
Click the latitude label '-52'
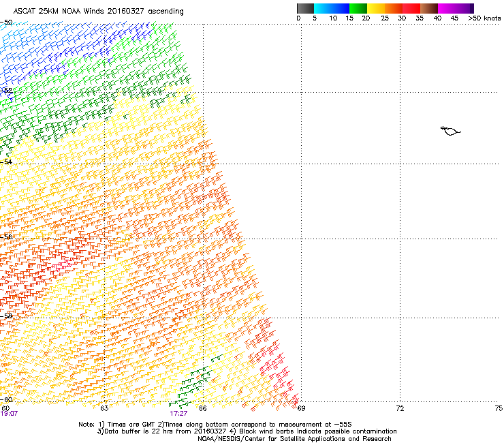click(6, 91)
